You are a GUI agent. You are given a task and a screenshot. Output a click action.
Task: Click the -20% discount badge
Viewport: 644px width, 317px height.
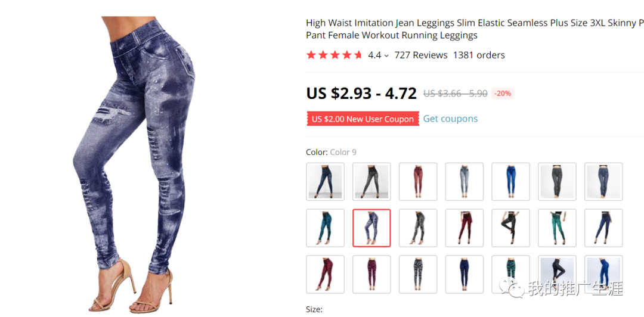click(503, 94)
